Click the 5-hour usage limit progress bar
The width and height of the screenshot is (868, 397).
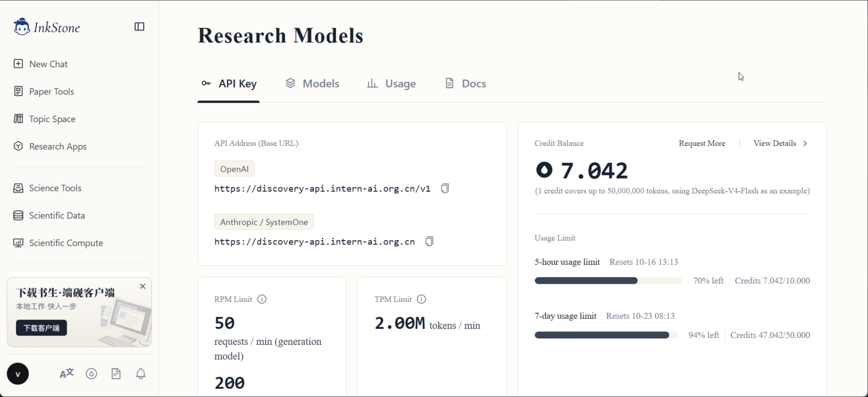pos(608,281)
